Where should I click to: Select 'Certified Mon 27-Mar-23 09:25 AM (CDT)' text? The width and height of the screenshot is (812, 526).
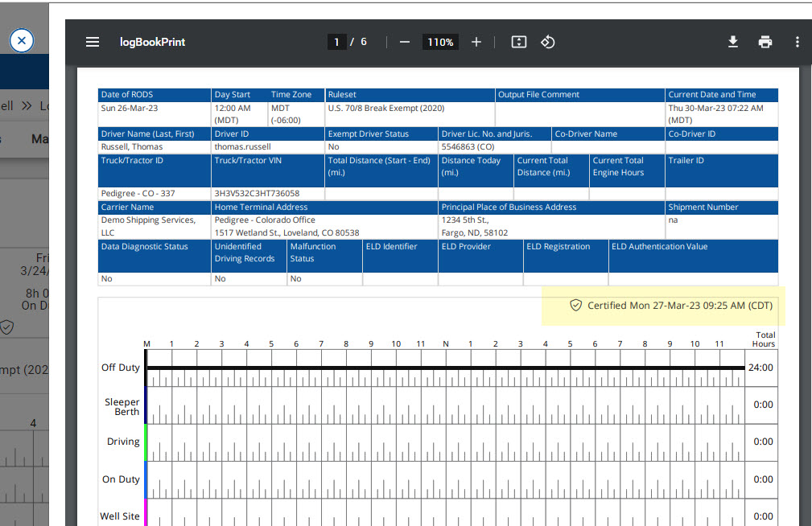tap(679, 306)
